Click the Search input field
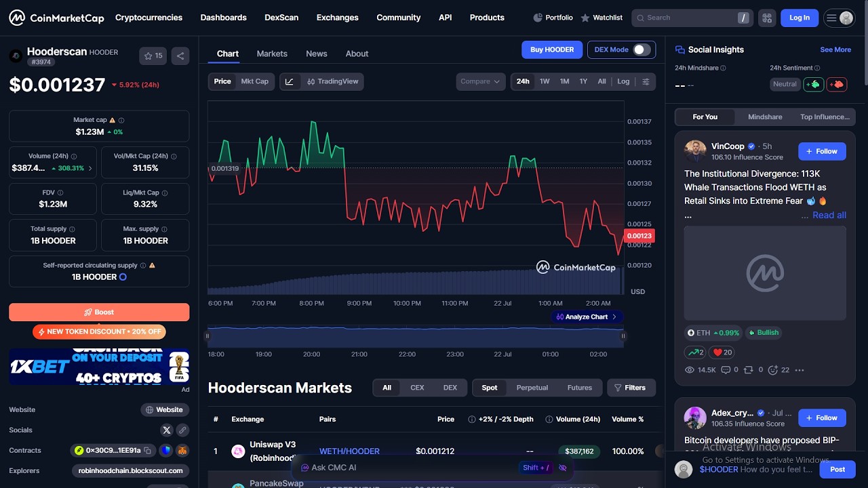 point(693,18)
